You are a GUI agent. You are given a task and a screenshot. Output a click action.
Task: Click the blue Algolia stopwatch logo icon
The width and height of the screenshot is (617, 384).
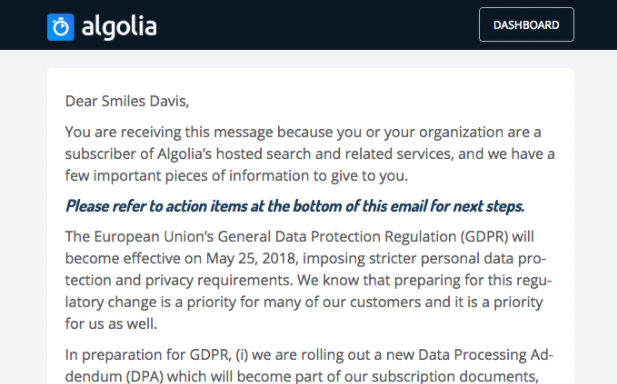click(x=61, y=27)
